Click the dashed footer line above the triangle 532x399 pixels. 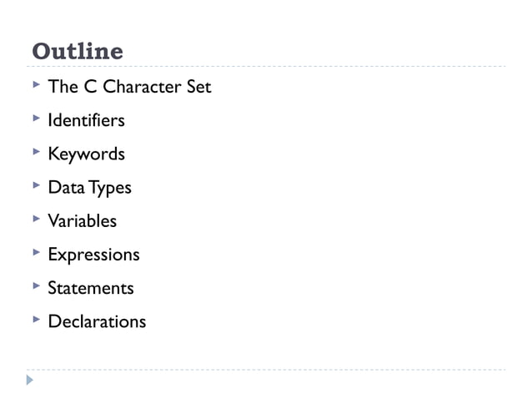(x=266, y=370)
